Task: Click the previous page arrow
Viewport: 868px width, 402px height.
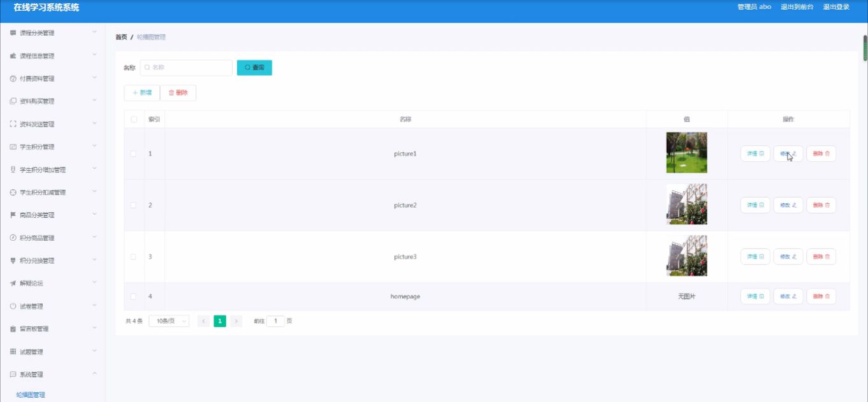Action: point(204,321)
